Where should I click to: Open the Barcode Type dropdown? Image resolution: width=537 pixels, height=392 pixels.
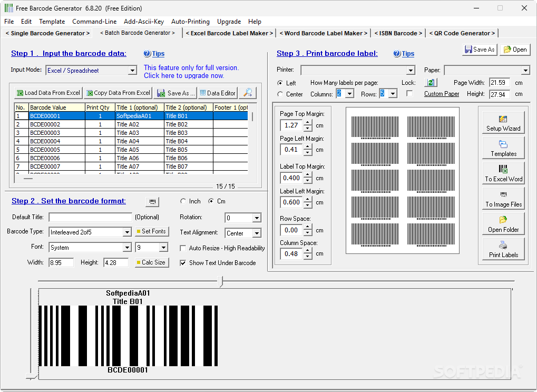click(x=127, y=232)
